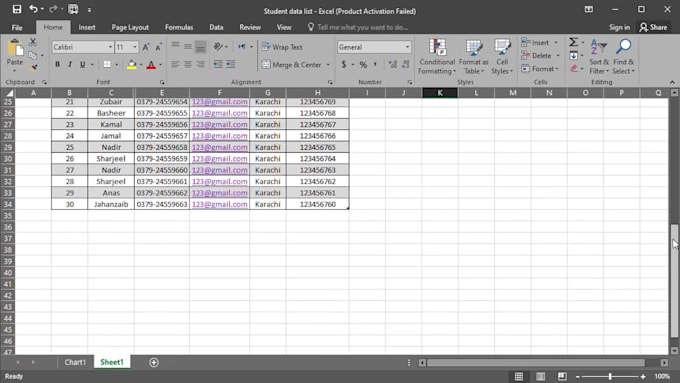Image resolution: width=680 pixels, height=383 pixels.
Task: Select column K header
Action: 440,92
